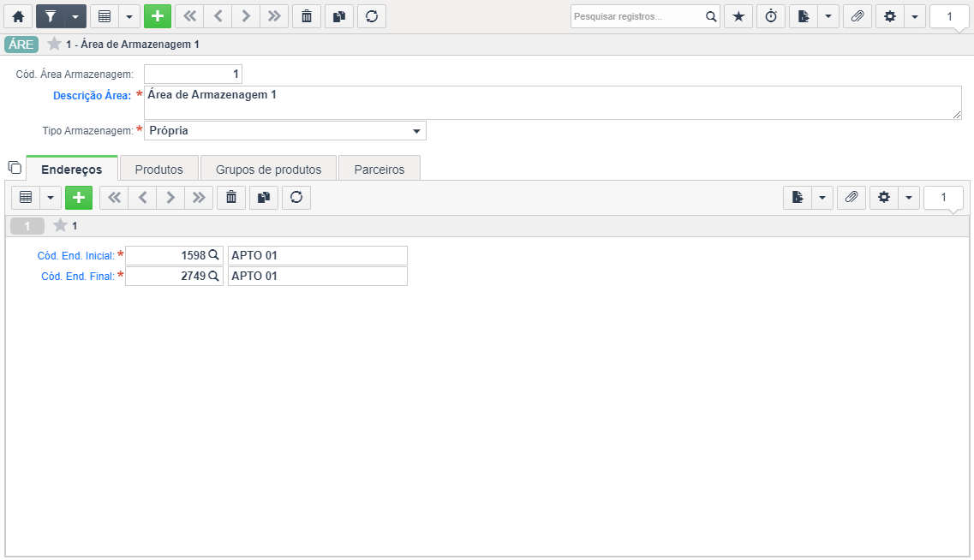Switch to grid view in top toolbar

click(x=105, y=16)
